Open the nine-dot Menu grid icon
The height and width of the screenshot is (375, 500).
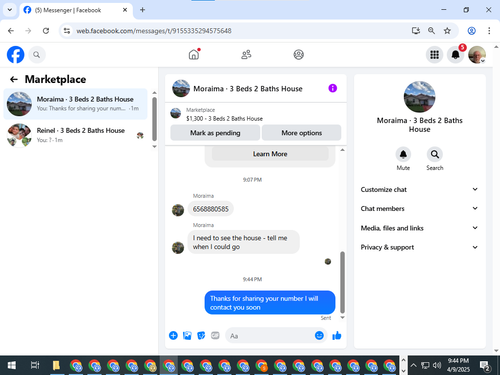point(434,55)
